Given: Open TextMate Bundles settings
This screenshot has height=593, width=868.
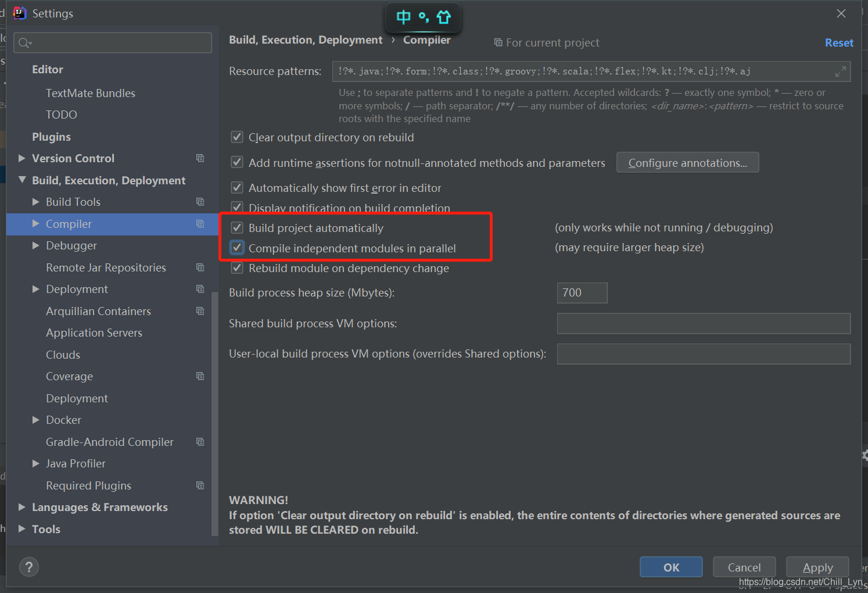Looking at the screenshot, I should pyautogui.click(x=91, y=93).
